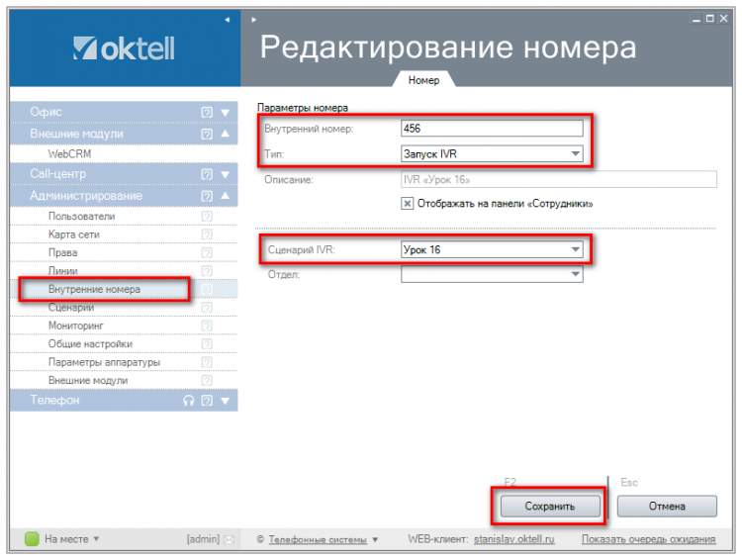Open Сценарии in the sidebar

pos(72,308)
